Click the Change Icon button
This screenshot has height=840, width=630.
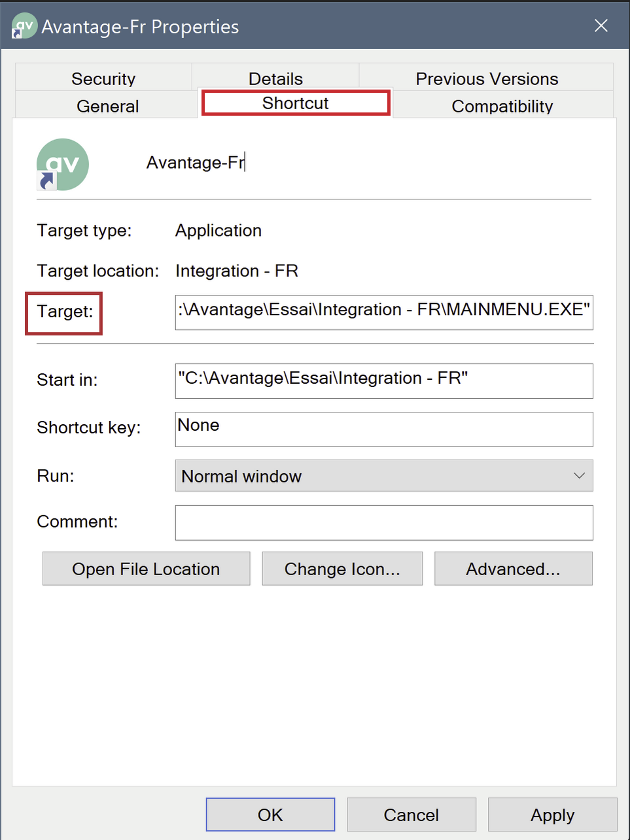pos(342,569)
